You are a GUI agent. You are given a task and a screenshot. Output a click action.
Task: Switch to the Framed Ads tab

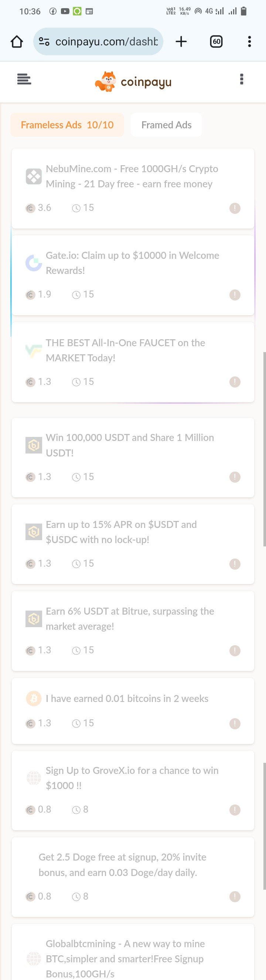tap(166, 125)
